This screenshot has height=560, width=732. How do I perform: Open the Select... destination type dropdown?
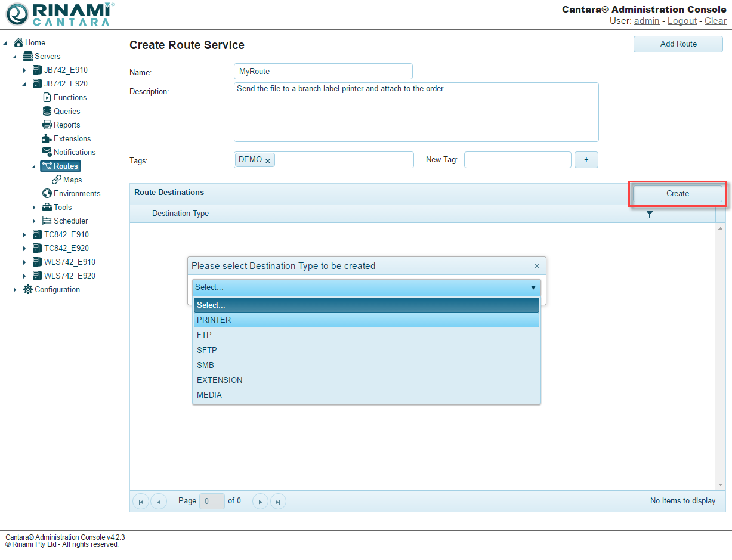366,287
